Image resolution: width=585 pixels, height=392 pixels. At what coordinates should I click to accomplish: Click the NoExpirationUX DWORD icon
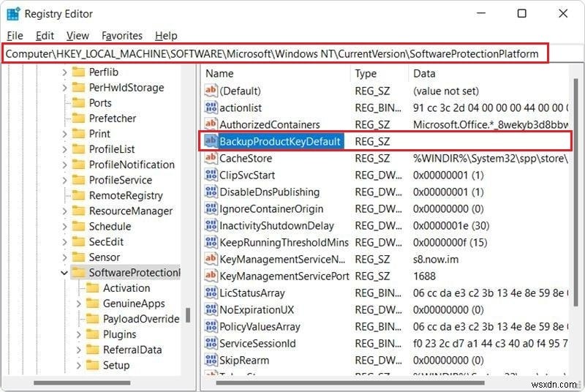click(x=211, y=309)
